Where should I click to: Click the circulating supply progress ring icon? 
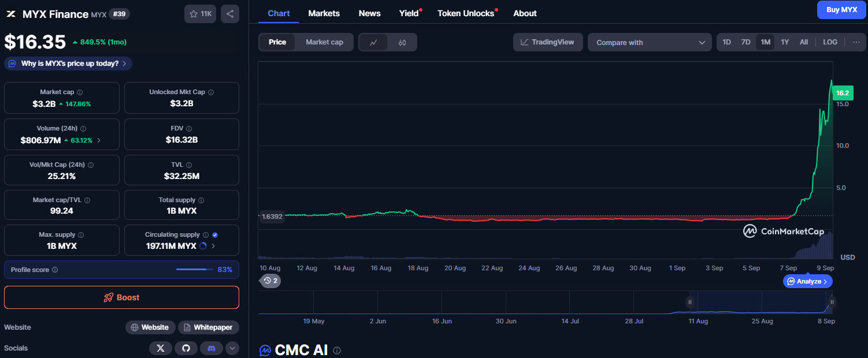point(203,246)
